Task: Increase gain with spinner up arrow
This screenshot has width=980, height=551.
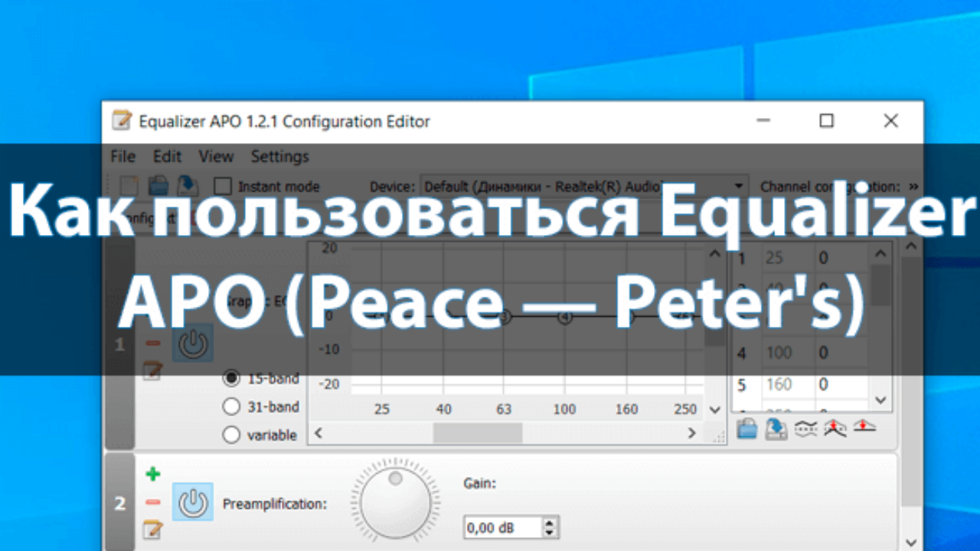Action: click(x=550, y=523)
